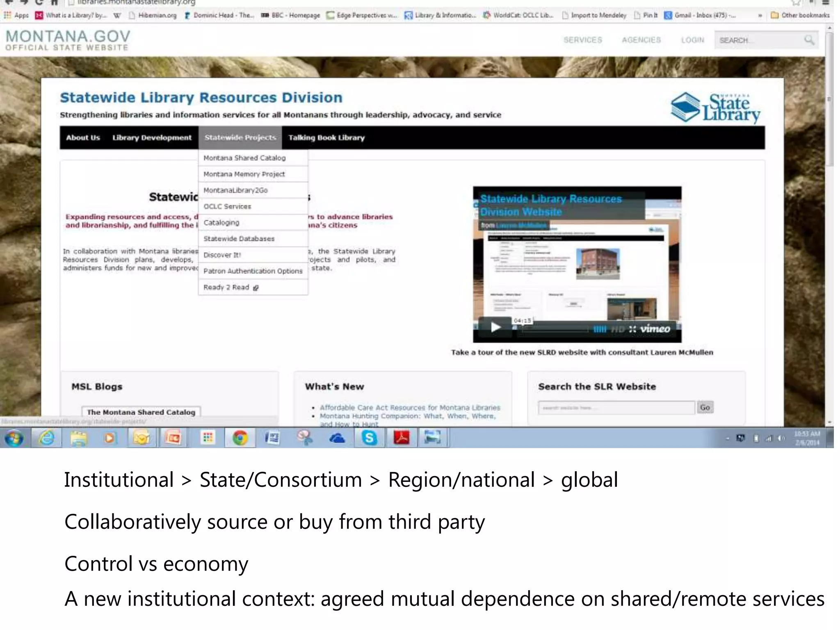Toggle HD on the video player
This screenshot has height=630, width=840.
[618, 329]
